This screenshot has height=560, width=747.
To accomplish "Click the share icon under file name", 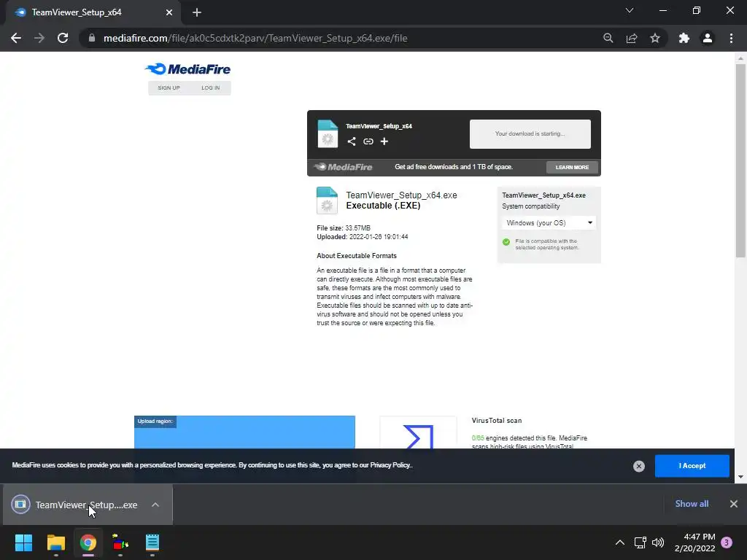I will (x=352, y=141).
